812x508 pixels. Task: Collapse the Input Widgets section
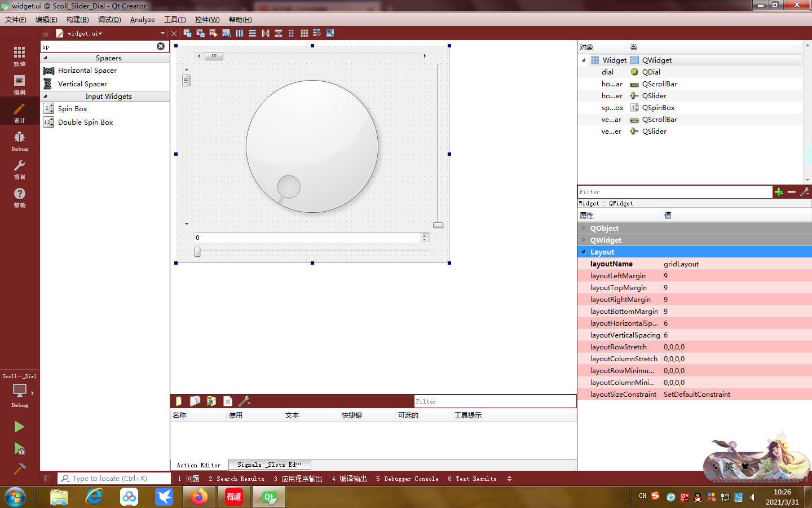click(45, 96)
